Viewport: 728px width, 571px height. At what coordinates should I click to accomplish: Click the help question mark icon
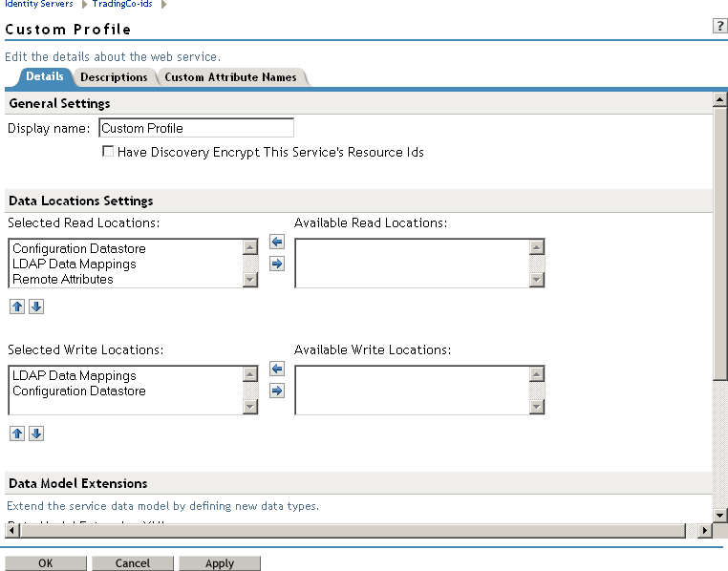[x=720, y=27]
